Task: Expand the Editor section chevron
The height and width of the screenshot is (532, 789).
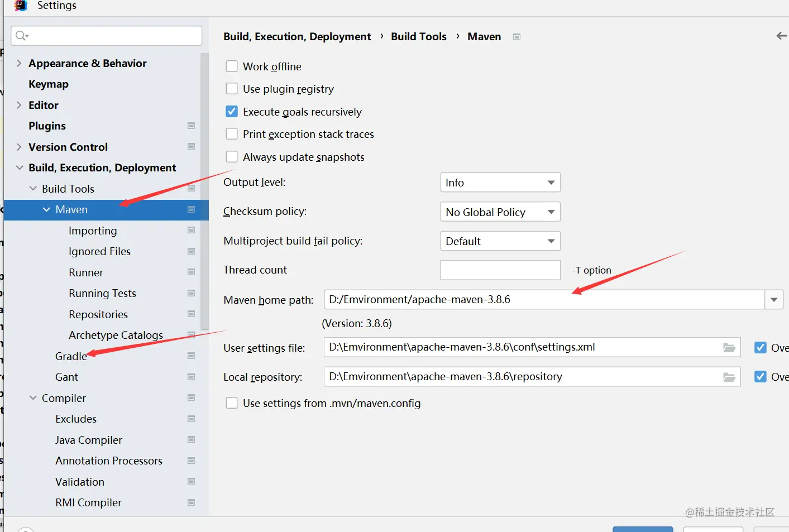Action: click(x=19, y=105)
